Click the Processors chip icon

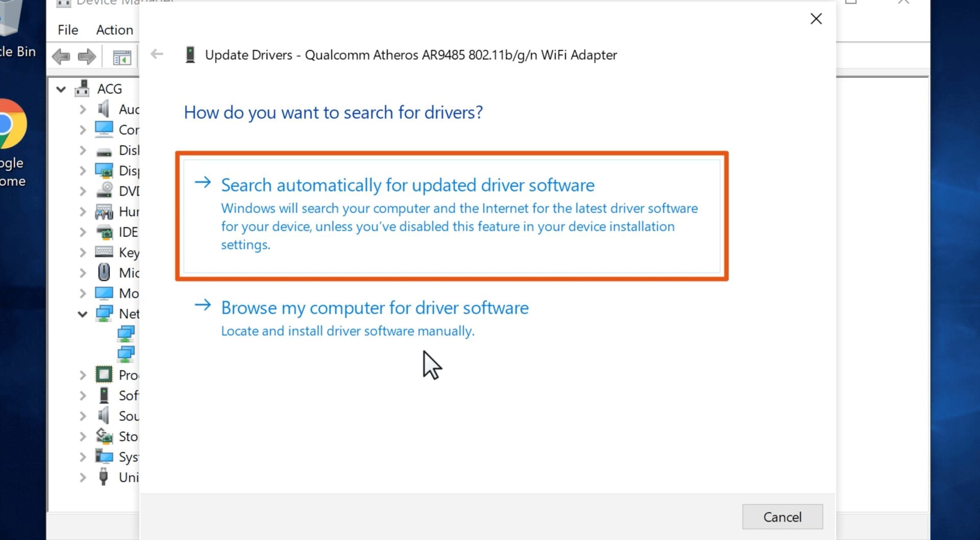point(104,374)
